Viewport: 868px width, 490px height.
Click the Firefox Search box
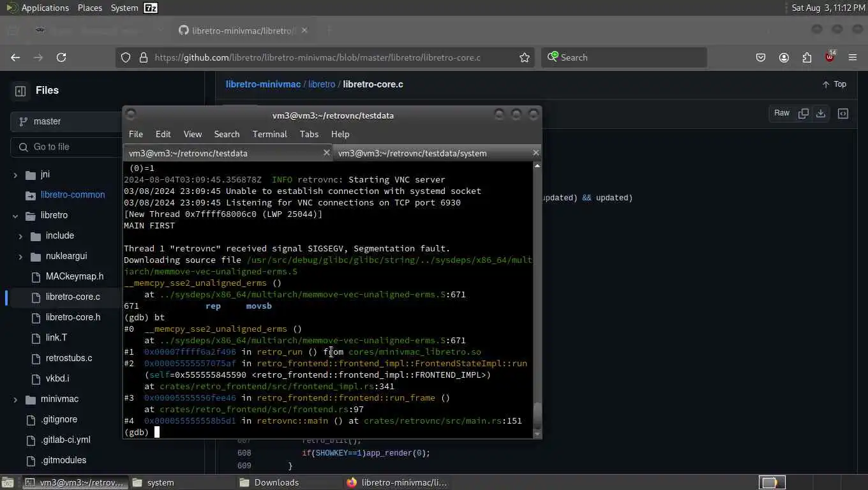(624, 57)
